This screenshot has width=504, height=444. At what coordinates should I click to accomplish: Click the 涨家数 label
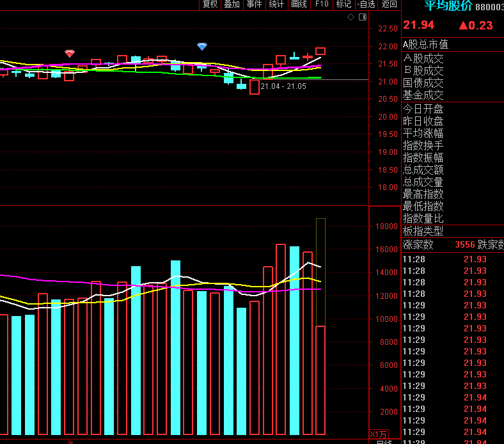418,244
